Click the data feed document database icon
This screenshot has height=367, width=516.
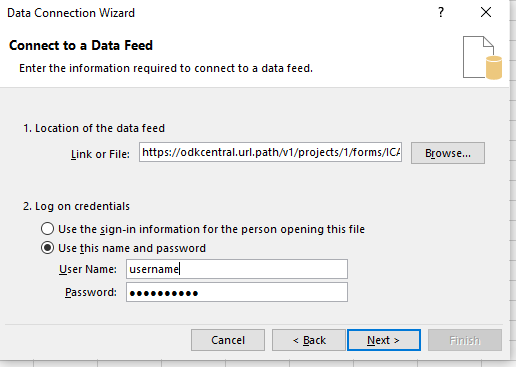pos(482,58)
